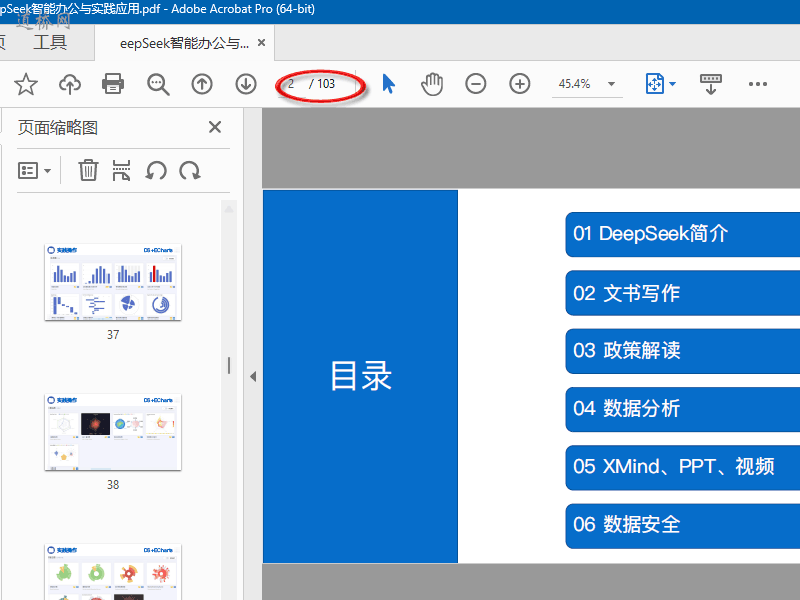Zoom out with the minus button

pos(476,84)
